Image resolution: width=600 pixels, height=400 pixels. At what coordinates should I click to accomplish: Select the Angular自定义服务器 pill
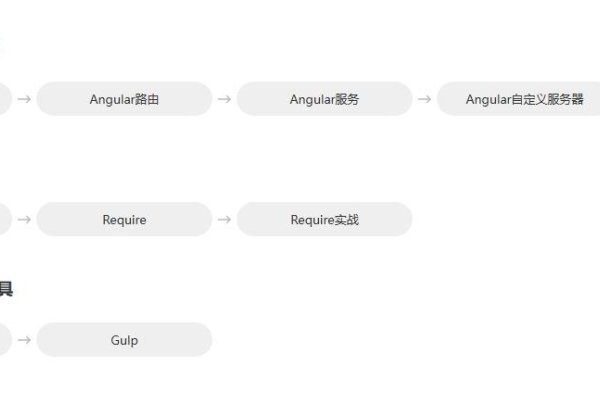tap(518, 99)
